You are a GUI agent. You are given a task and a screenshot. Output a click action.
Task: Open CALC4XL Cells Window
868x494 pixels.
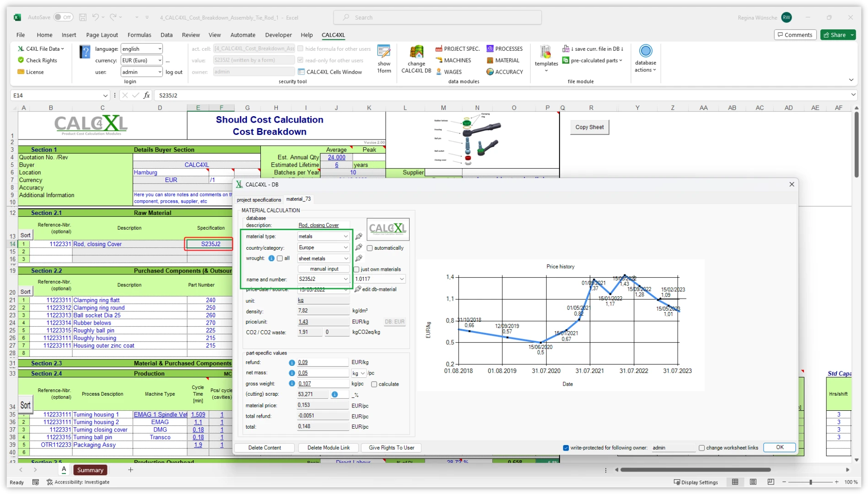[329, 72]
